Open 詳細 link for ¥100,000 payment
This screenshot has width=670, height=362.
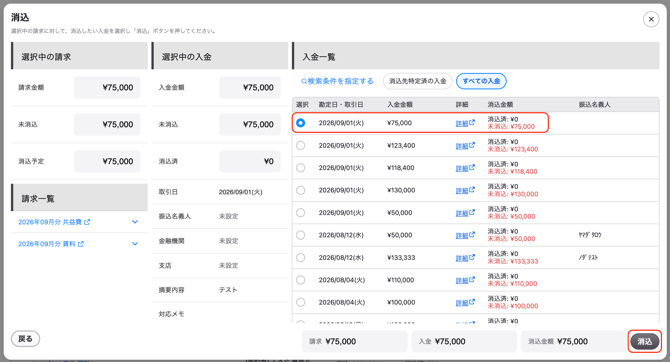click(x=465, y=303)
